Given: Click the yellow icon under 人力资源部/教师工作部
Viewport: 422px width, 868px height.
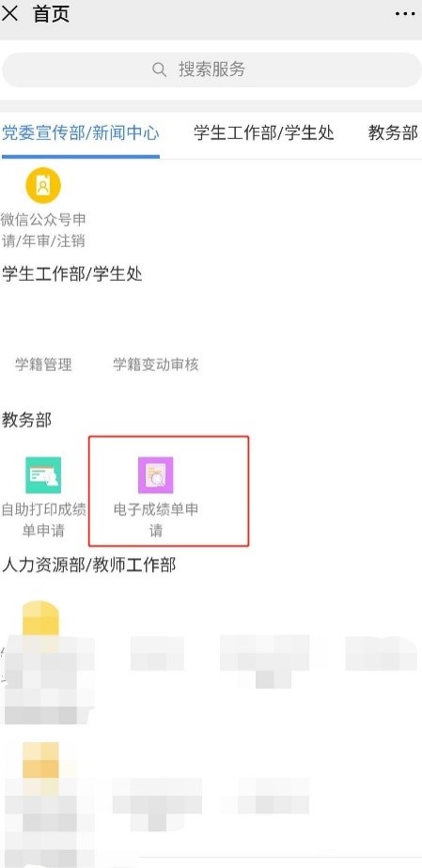Looking at the screenshot, I should click(40, 618).
